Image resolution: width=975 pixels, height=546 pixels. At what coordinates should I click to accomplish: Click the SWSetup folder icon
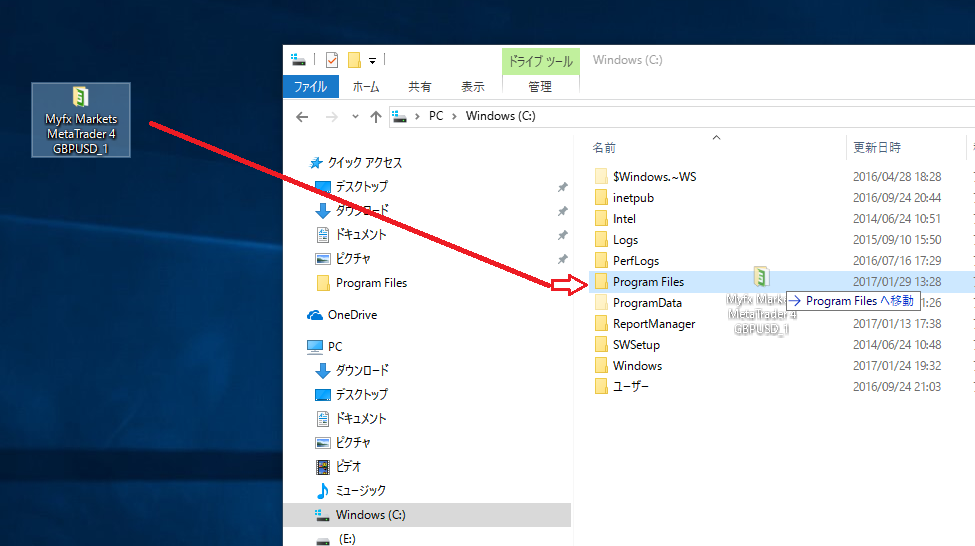point(601,345)
